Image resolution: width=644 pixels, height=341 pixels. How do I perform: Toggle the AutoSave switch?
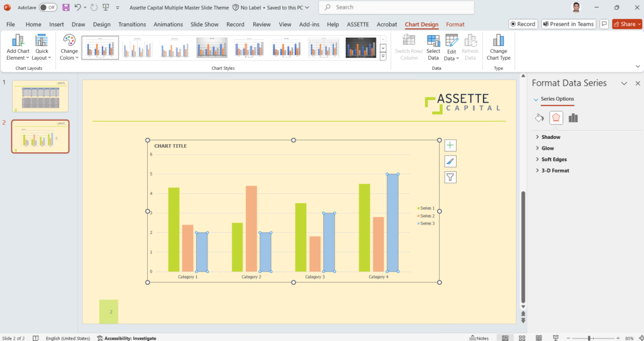tap(48, 8)
